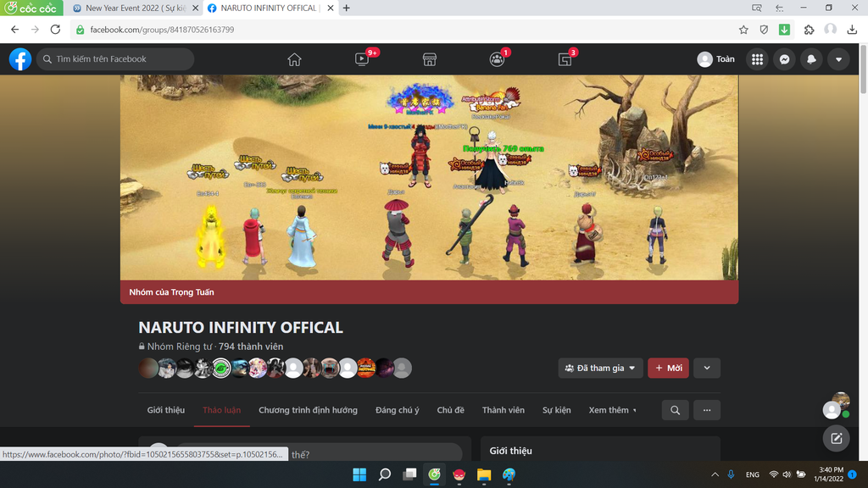Viewport: 868px width, 488px height.
Task: Click the new message compose icon
Action: click(x=836, y=439)
